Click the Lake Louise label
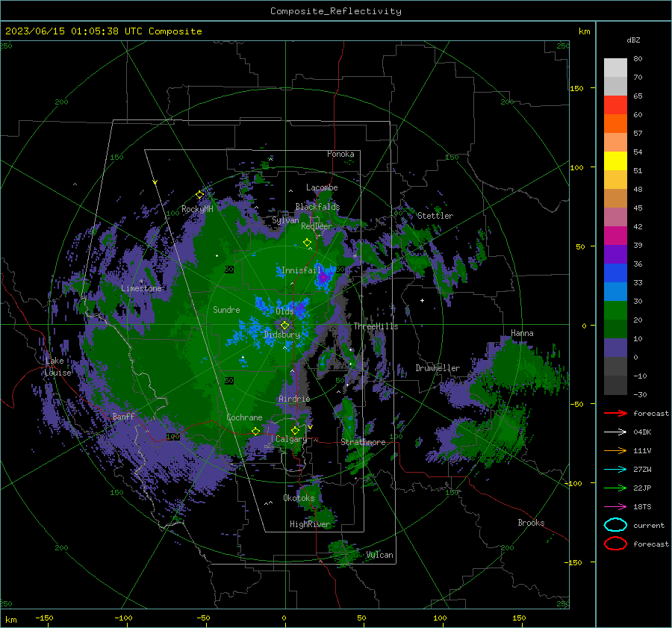The height and width of the screenshot is (628, 672). click(x=57, y=367)
